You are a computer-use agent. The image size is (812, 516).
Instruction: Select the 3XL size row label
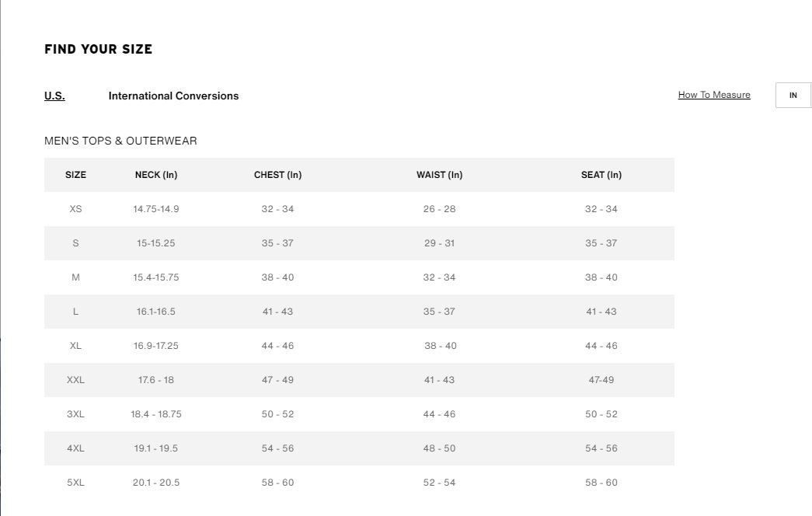75,414
